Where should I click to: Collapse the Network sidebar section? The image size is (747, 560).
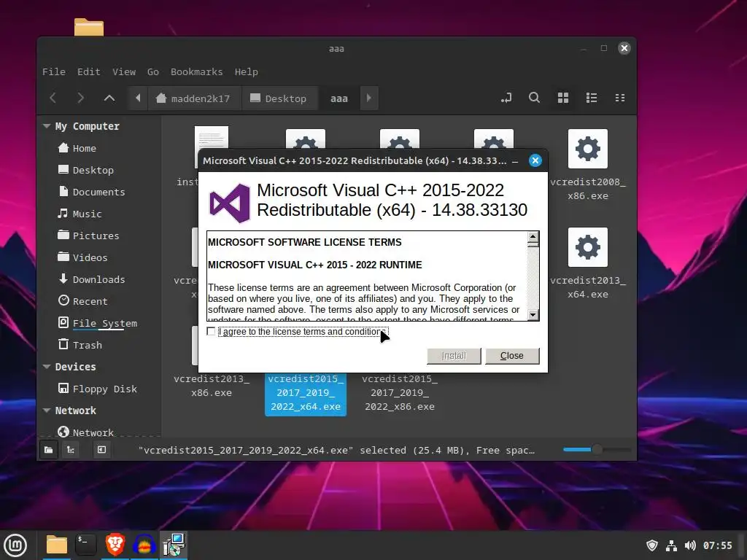47,411
